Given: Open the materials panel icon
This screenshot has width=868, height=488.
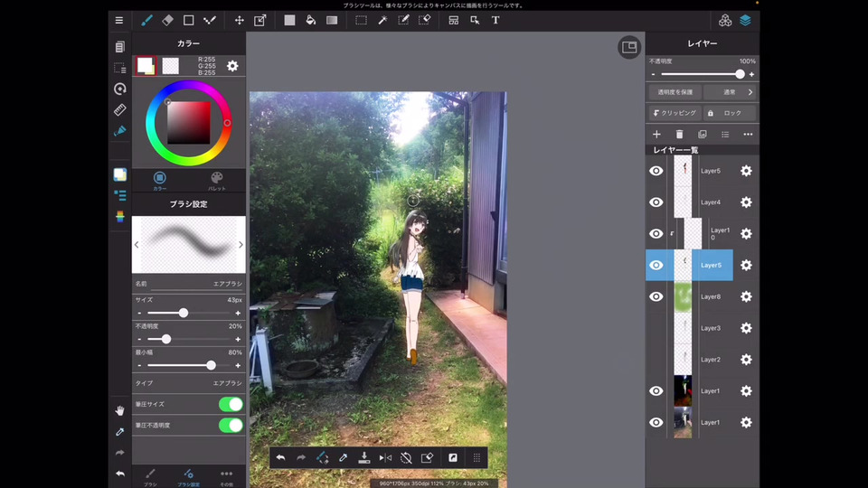Looking at the screenshot, I should pyautogui.click(x=724, y=21).
